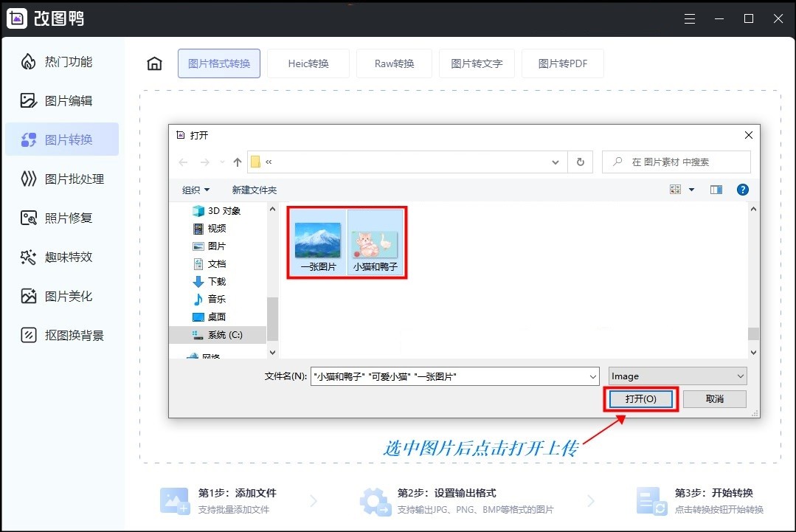
Task: Switch to the 图片转PDF tab
Action: [x=563, y=63]
